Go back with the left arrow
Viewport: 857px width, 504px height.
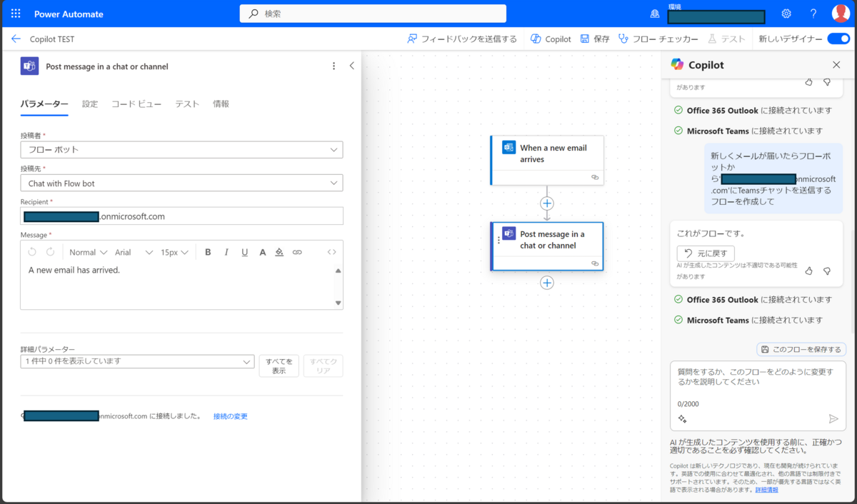point(16,39)
